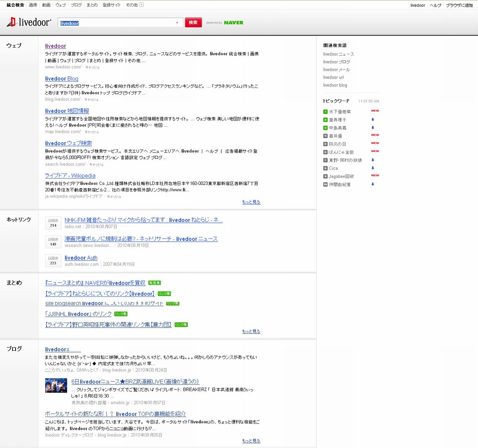The width and height of the screenshot is (478, 448).
Task: Open ポータルサイトの新たな形 blog post
Action: 115,414
